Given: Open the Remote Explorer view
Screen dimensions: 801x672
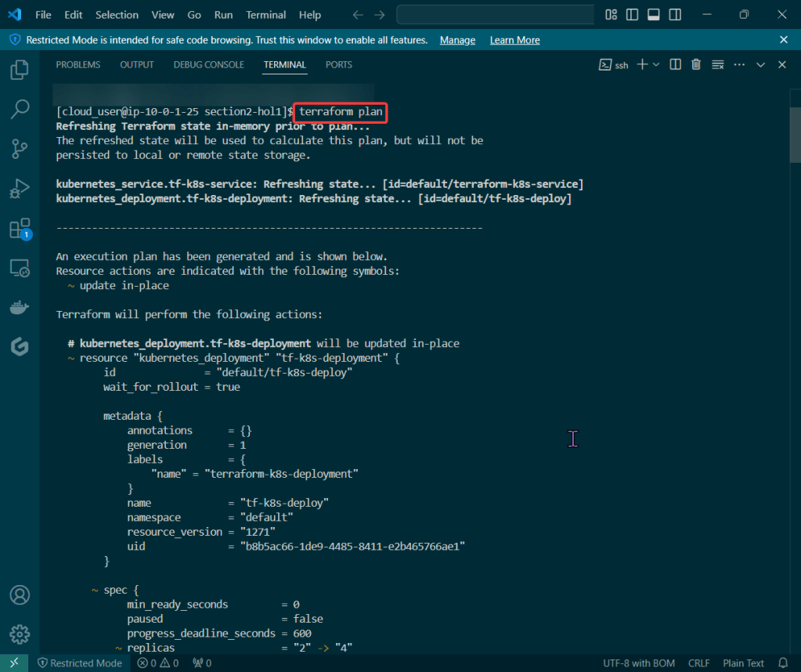Looking at the screenshot, I should [x=20, y=269].
